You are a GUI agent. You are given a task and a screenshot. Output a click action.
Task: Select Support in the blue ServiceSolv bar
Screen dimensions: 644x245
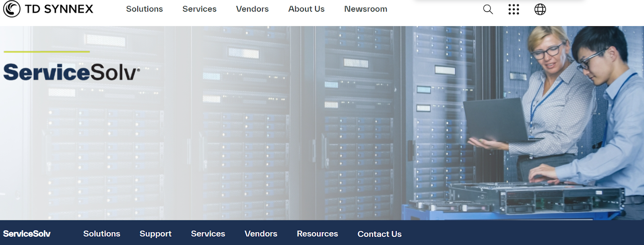click(x=155, y=234)
